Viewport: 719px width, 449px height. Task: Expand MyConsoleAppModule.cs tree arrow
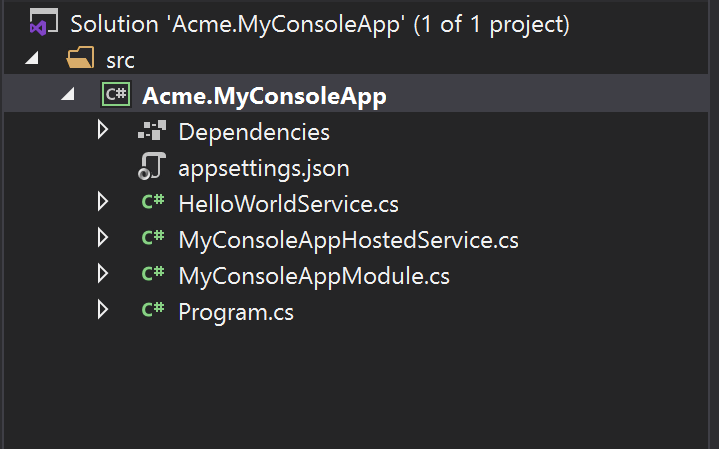(103, 274)
